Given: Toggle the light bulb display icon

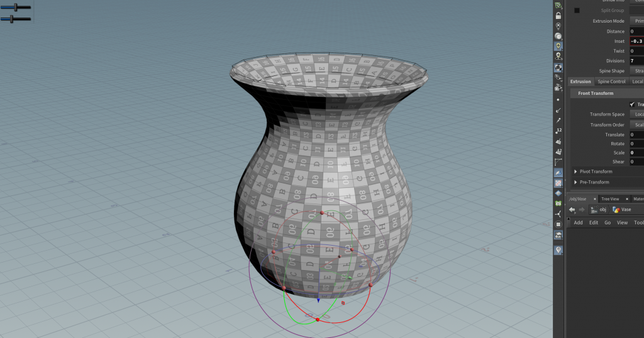Looking at the screenshot, I should (558, 46).
